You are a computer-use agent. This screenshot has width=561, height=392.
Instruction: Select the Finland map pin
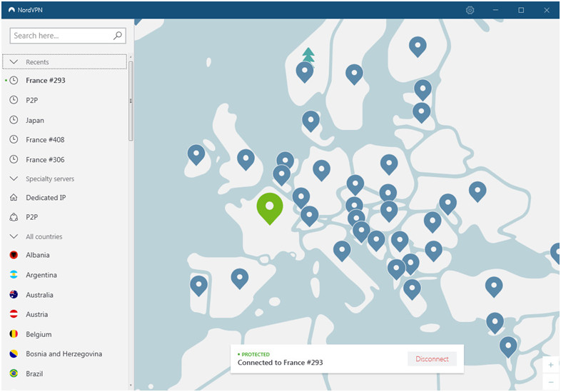[418, 46]
